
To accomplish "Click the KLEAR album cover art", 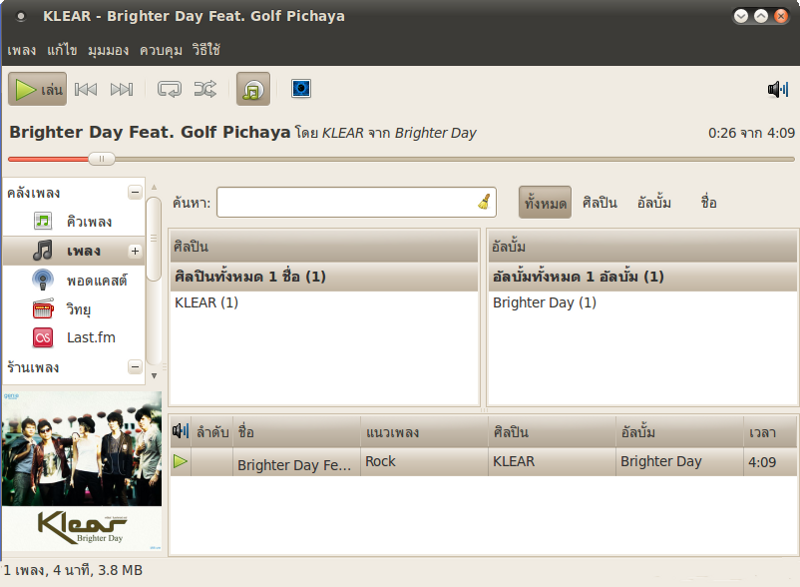I will pos(82,471).
